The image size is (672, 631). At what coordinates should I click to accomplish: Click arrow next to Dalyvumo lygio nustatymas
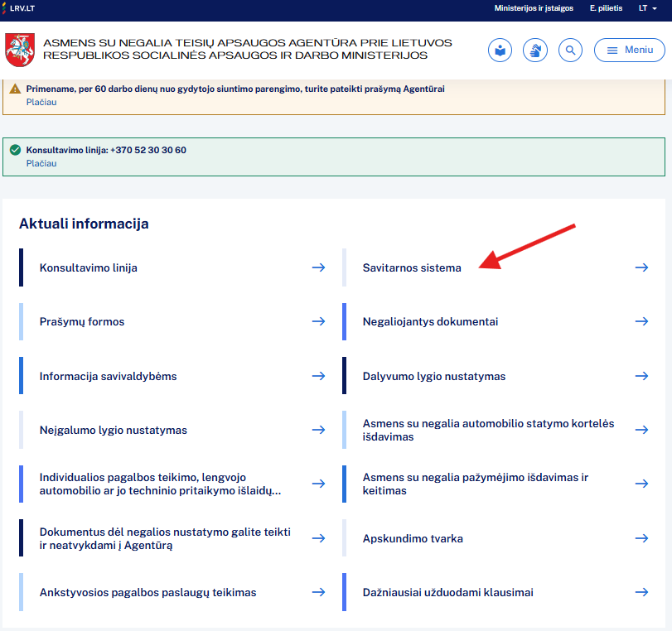(641, 376)
